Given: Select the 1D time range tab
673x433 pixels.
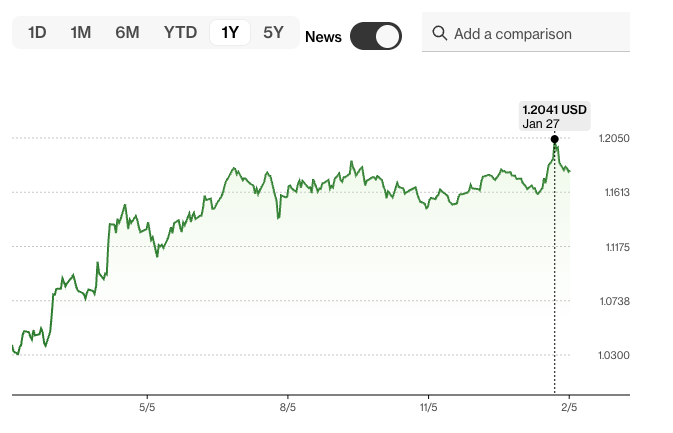Looking at the screenshot, I should (x=37, y=32).
